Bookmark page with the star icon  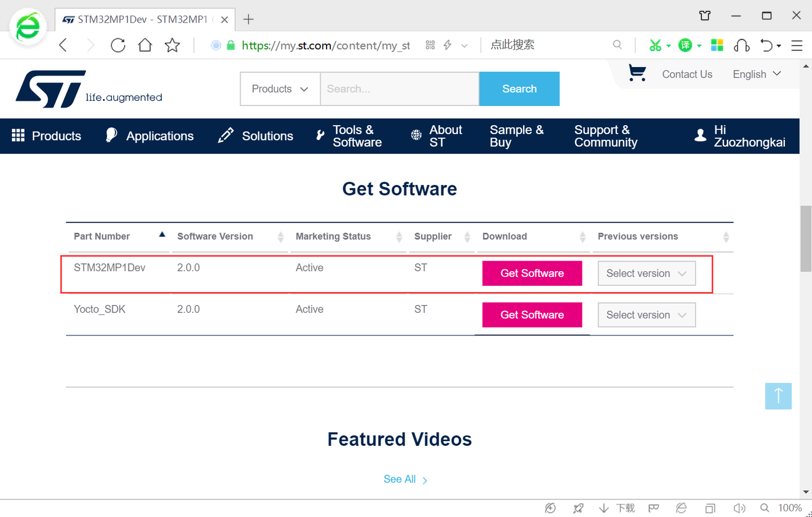pyautogui.click(x=173, y=45)
